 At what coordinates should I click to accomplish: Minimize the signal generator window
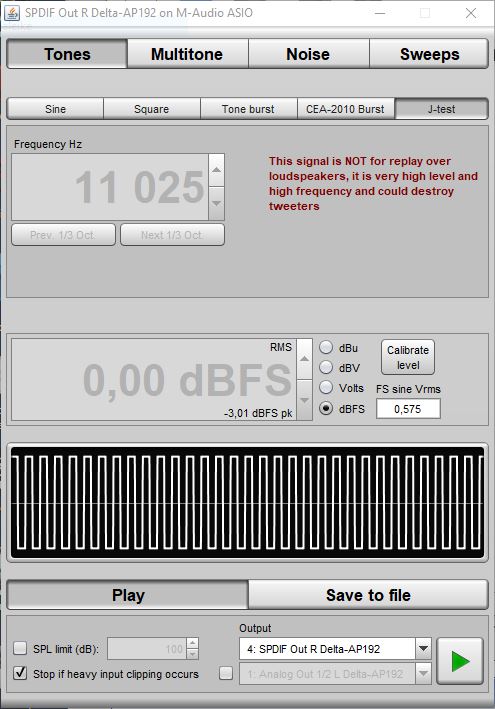(x=380, y=13)
